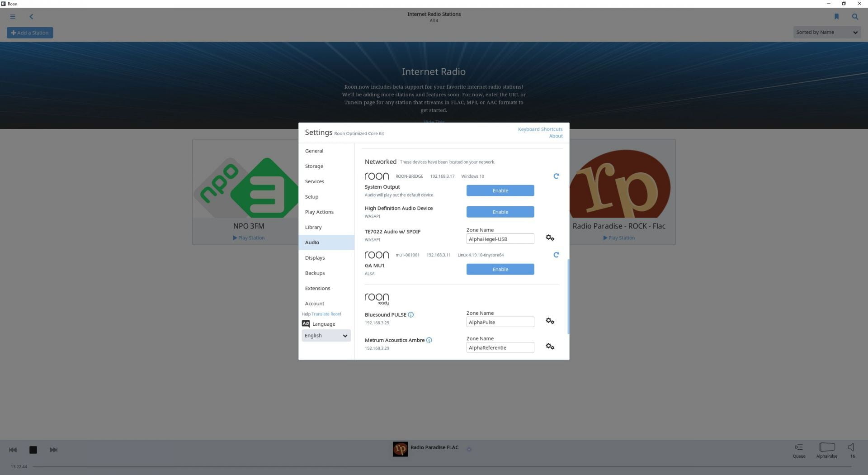Open the English language dropdown
Screen dimensions: 868x475
(x=326, y=336)
